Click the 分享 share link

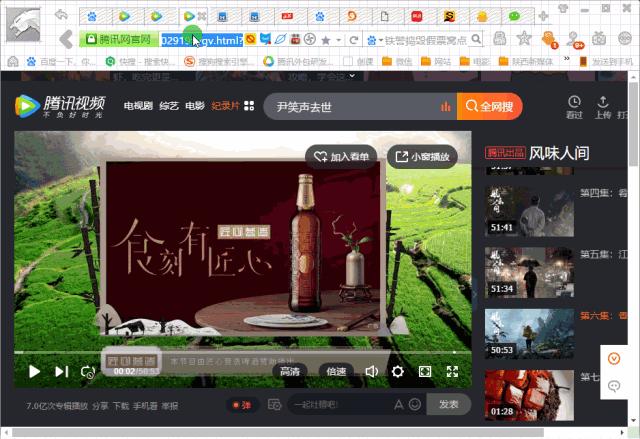(100, 406)
